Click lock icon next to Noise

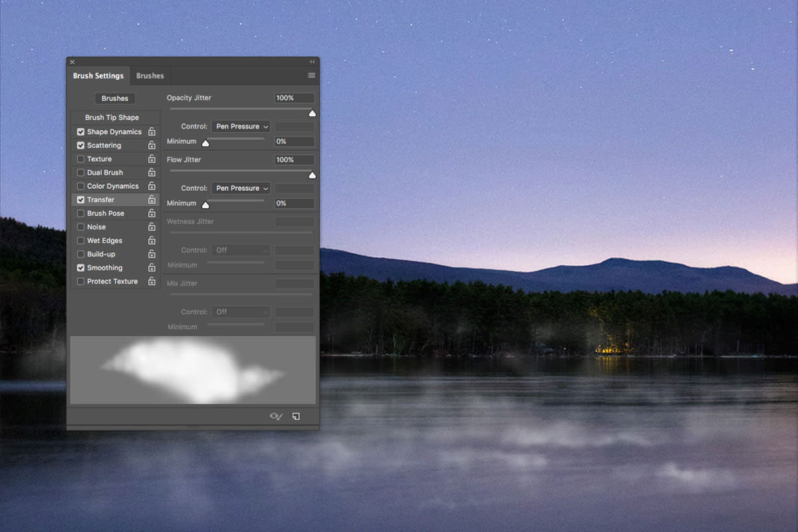152,227
